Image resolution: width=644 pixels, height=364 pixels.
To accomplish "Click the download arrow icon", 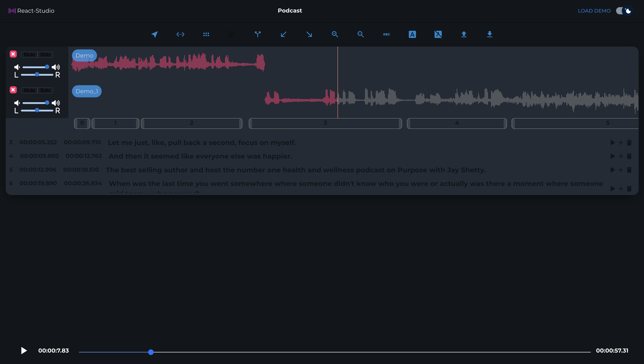I will 490,34.
